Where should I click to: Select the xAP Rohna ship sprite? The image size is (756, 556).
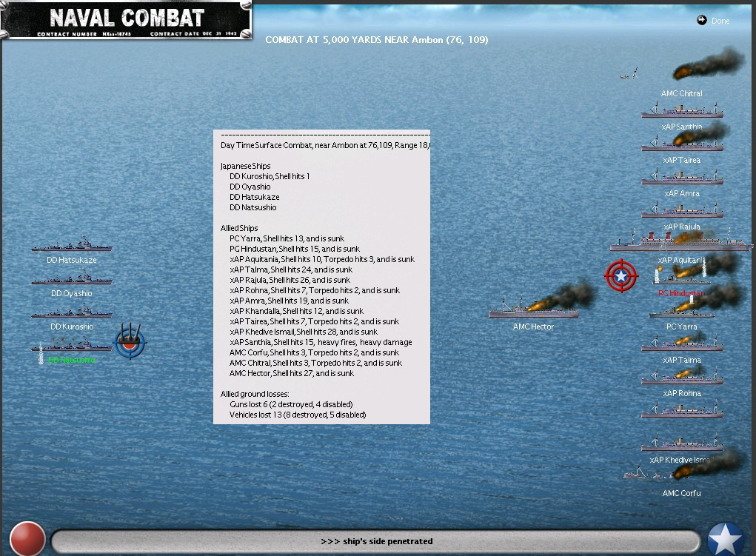click(682, 376)
